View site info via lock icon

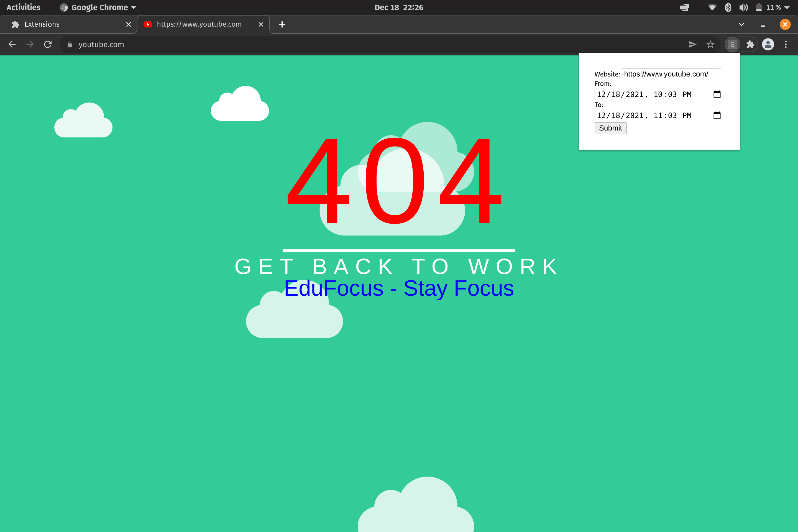(x=70, y=44)
